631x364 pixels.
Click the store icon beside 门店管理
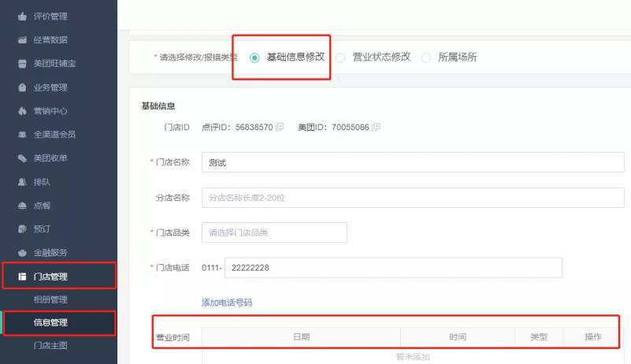click(x=22, y=277)
